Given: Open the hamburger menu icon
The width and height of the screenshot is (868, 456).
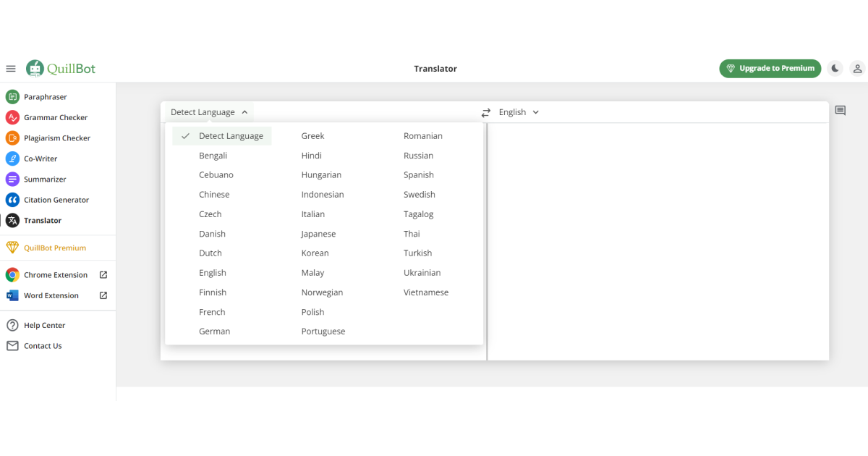Looking at the screenshot, I should (x=11, y=69).
